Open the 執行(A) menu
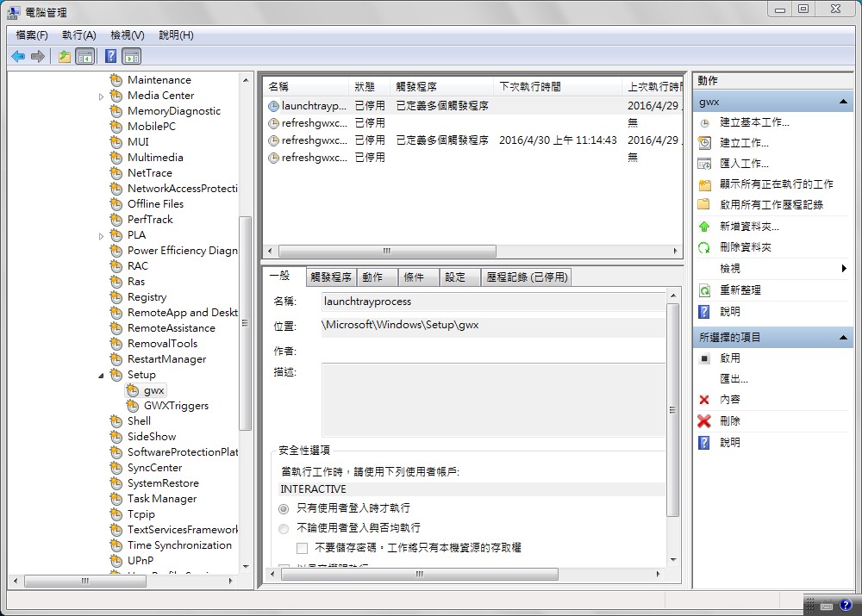 coord(78,34)
